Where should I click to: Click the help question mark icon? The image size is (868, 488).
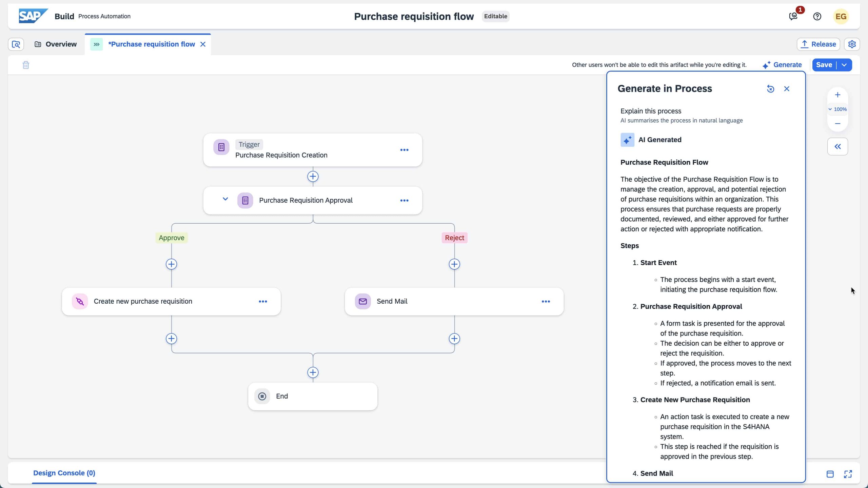click(x=817, y=16)
